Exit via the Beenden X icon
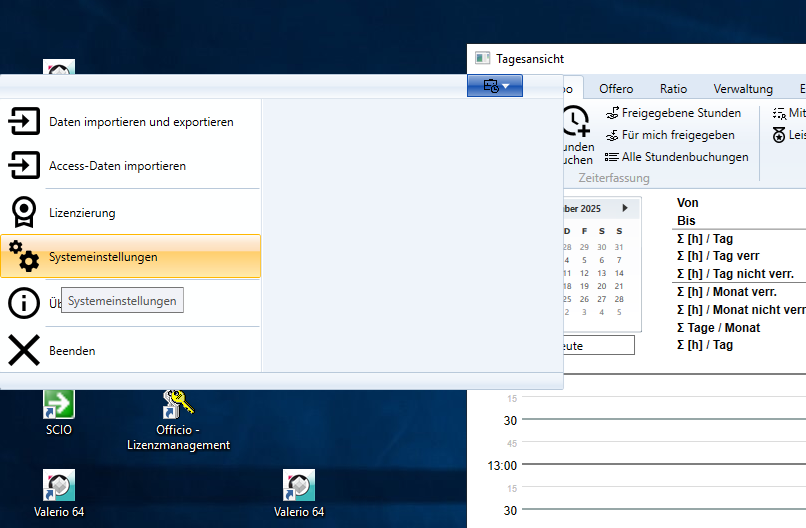Image resolution: width=806 pixels, height=528 pixels. 24,351
